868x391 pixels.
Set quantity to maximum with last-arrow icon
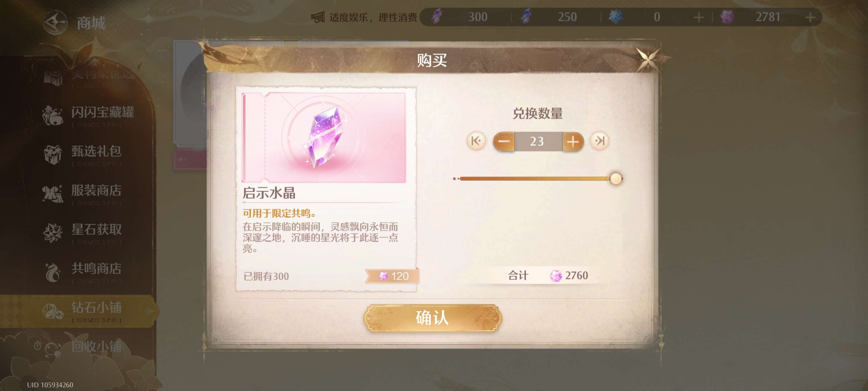point(600,141)
